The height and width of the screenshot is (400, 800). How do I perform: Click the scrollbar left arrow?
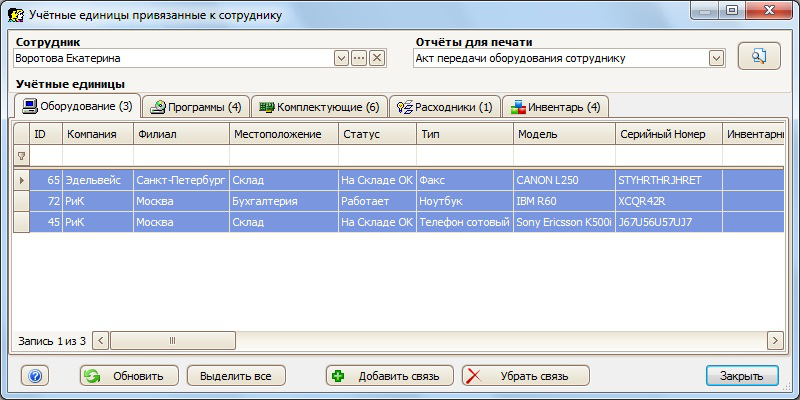101,340
